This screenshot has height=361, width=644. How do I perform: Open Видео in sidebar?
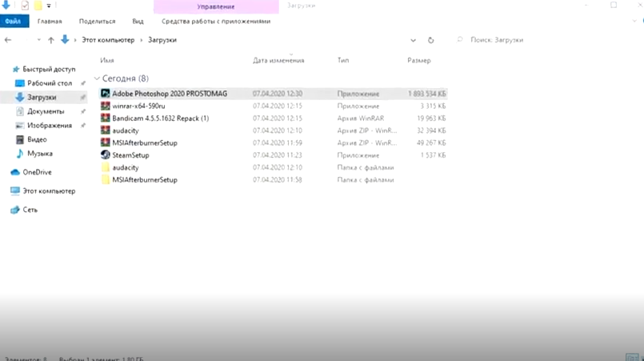37,139
